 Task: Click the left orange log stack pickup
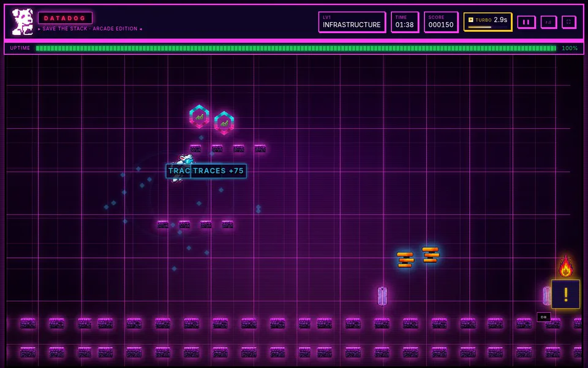[405, 259]
